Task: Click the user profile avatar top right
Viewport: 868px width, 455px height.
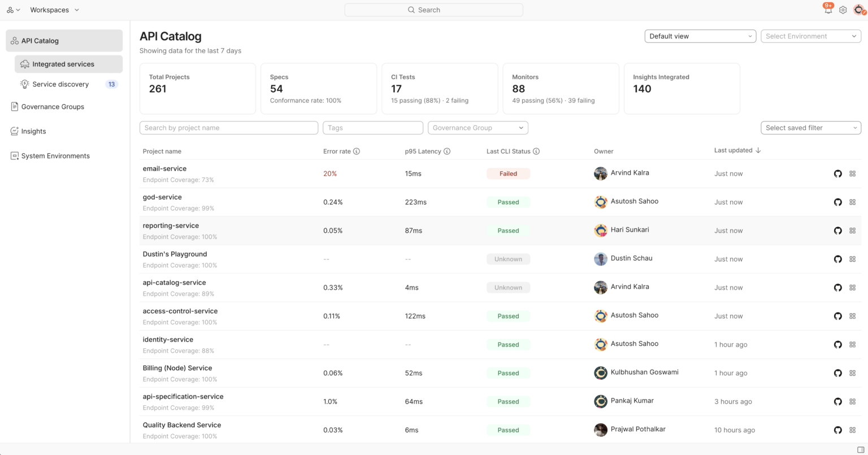Action: click(x=859, y=10)
